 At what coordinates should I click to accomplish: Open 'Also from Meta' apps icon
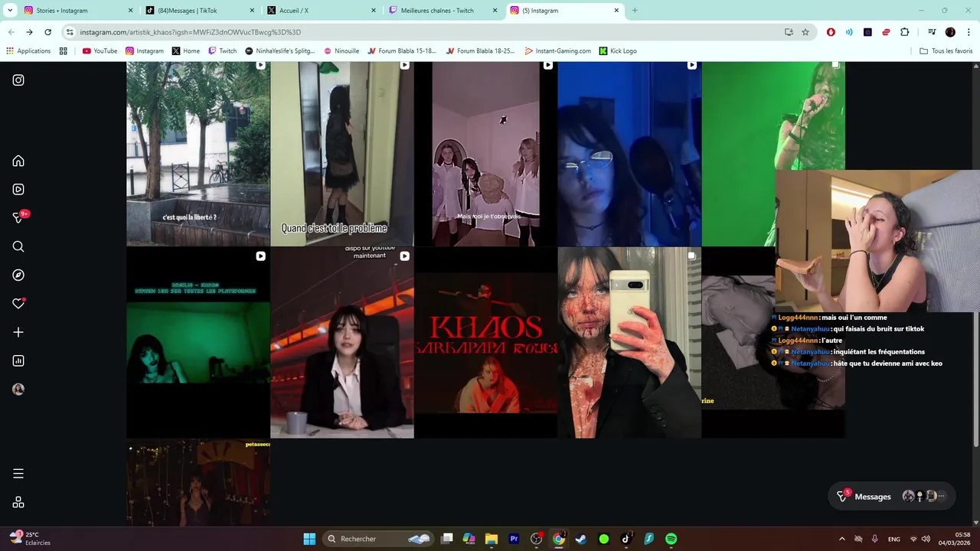[18, 502]
